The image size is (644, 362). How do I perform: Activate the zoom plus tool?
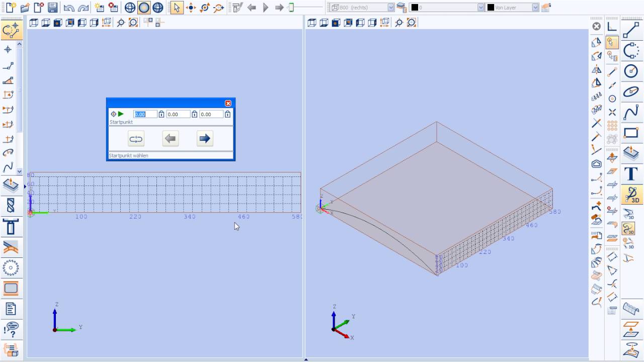coord(218,8)
